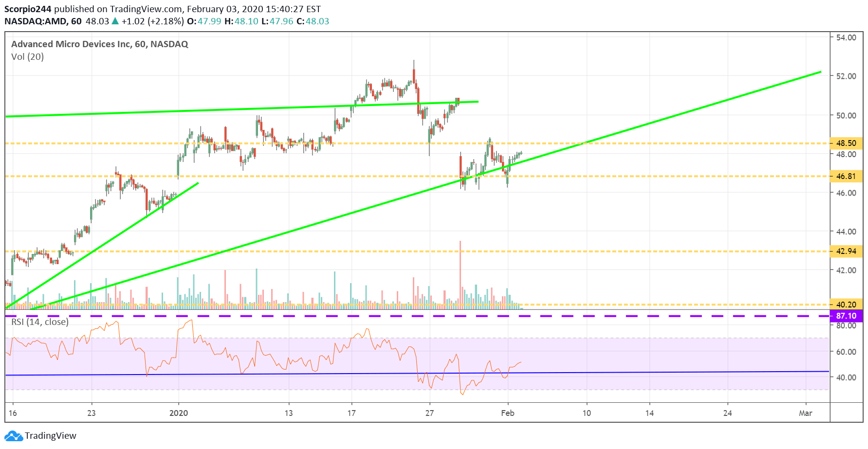The width and height of the screenshot is (868, 449).
Task: Click the +1.02 (+2.18%) change value
Action: pyautogui.click(x=153, y=21)
